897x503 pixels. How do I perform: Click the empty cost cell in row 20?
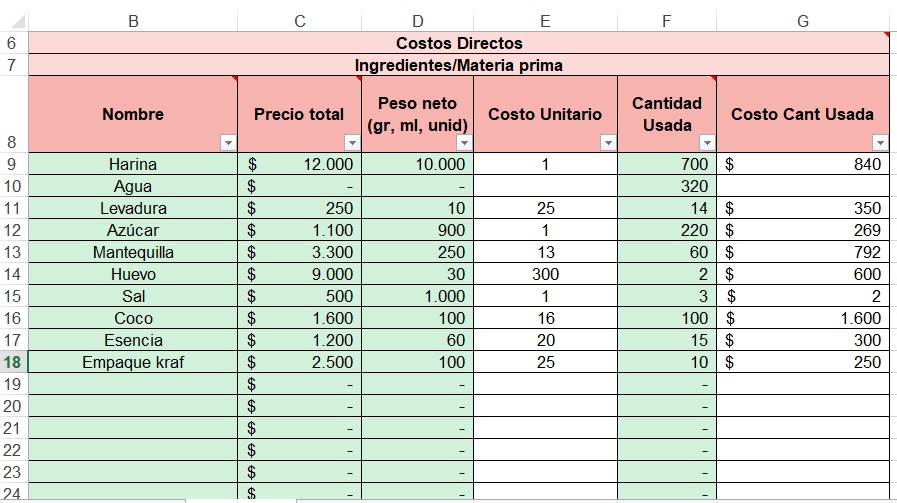803,406
